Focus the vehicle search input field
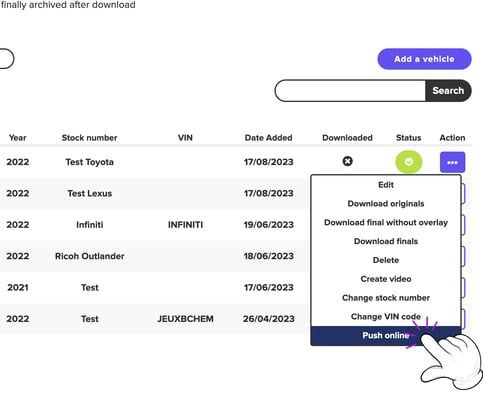The width and height of the screenshot is (483, 396). (x=350, y=91)
